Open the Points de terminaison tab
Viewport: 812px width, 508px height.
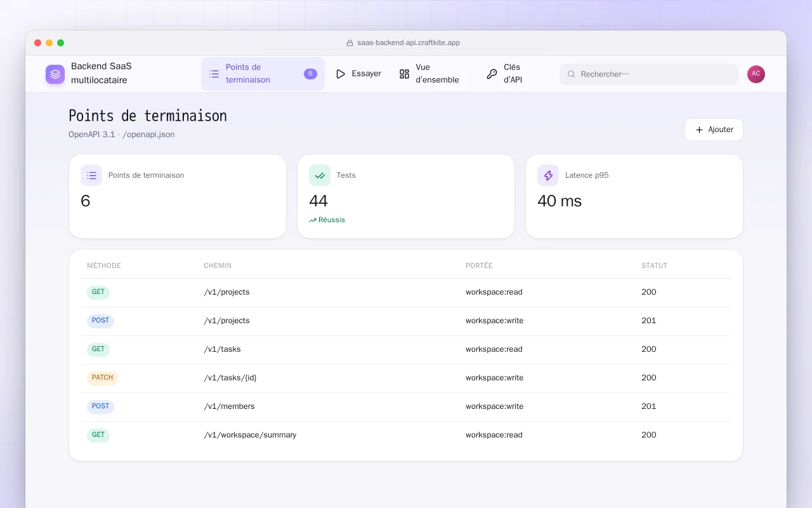tap(263, 74)
